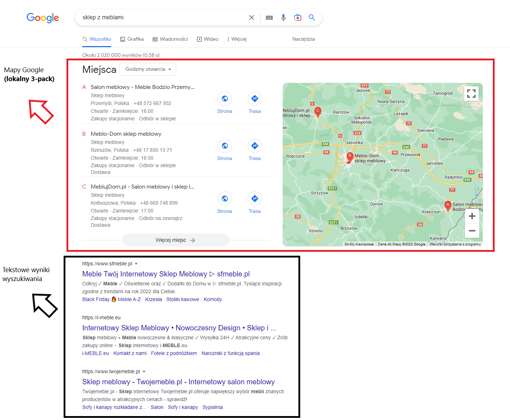Click map pin C near Raniżów
Screen dimensions: 510x420
317,112
